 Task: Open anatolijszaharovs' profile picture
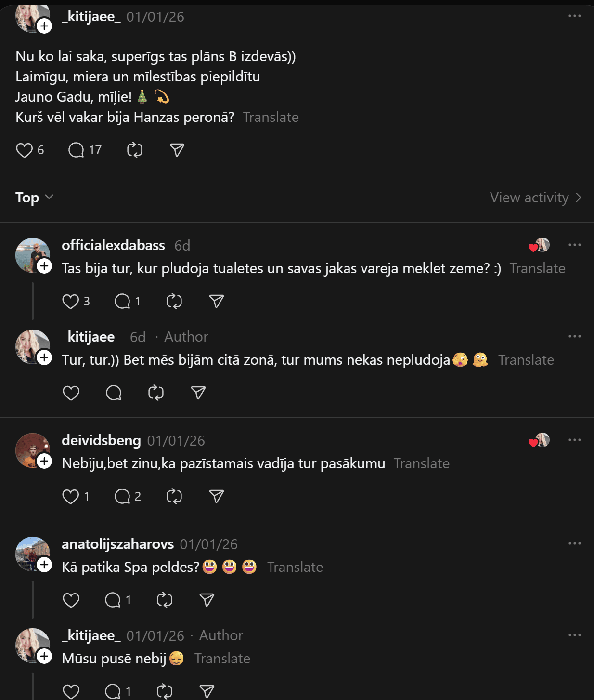tap(32, 554)
